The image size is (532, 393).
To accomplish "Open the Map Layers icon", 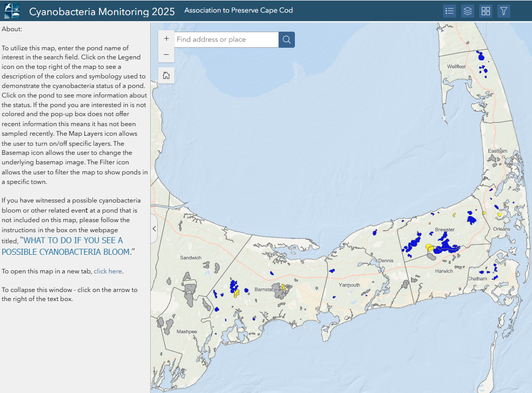I will [x=468, y=11].
